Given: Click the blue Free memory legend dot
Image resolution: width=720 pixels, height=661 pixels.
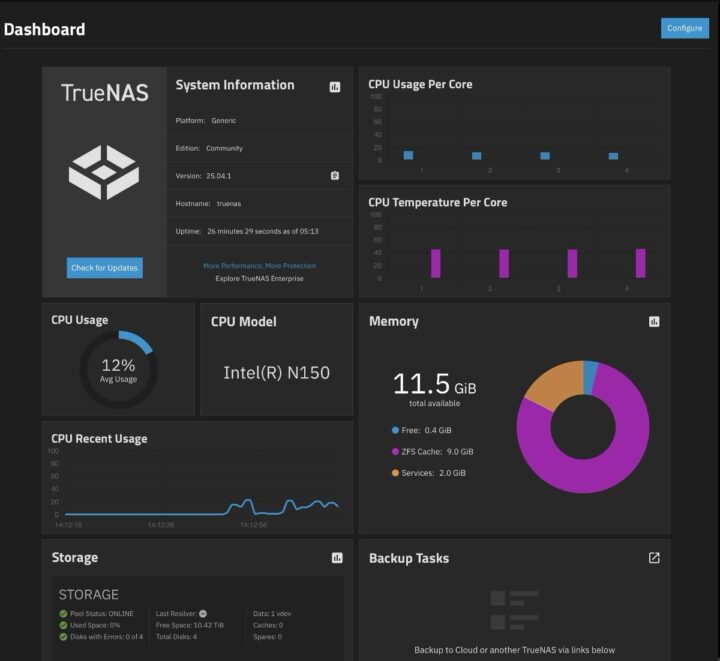Looking at the screenshot, I should (396, 430).
